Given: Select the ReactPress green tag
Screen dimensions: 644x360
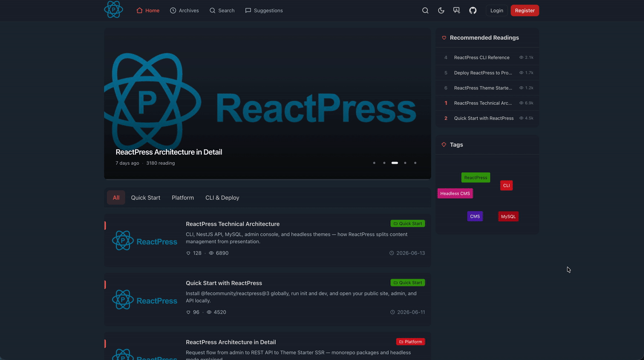Looking at the screenshot, I should point(475,178).
